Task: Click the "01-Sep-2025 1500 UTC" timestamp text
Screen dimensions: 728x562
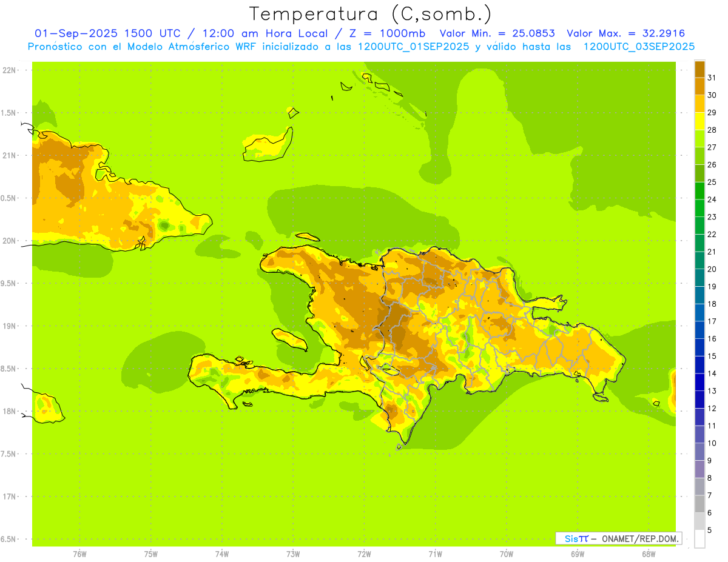Action: point(107,34)
